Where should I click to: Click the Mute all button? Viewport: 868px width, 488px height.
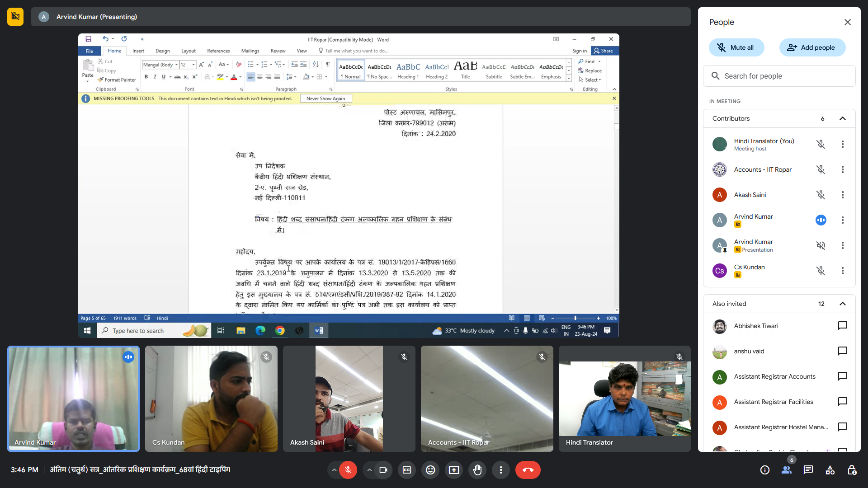click(x=736, y=47)
